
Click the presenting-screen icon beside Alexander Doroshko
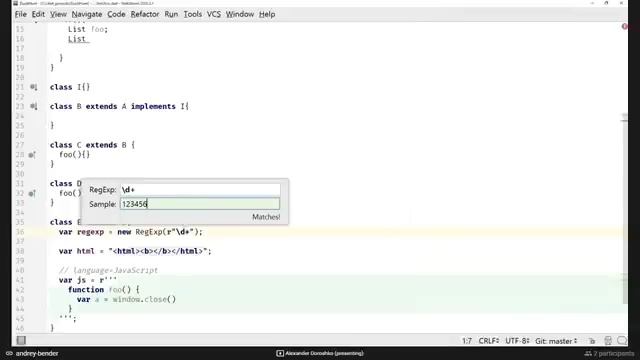(x=280, y=353)
